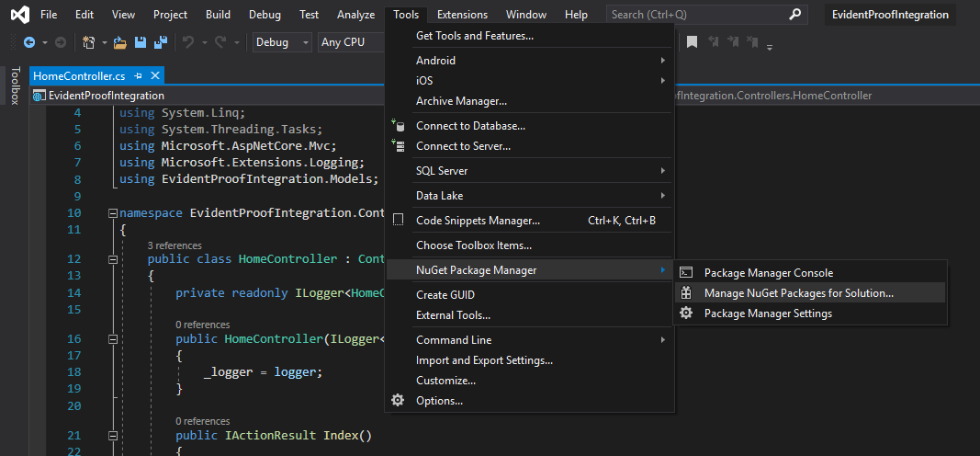Image resolution: width=980 pixels, height=456 pixels.
Task: Click the Navigate Backward arrow icon
Action: click(28, 42)
